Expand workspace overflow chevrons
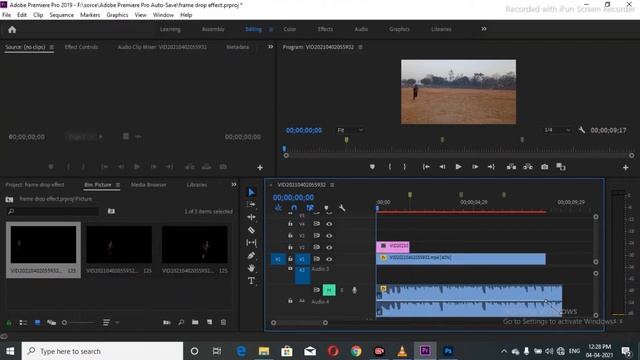 click(x=484, y=29)
